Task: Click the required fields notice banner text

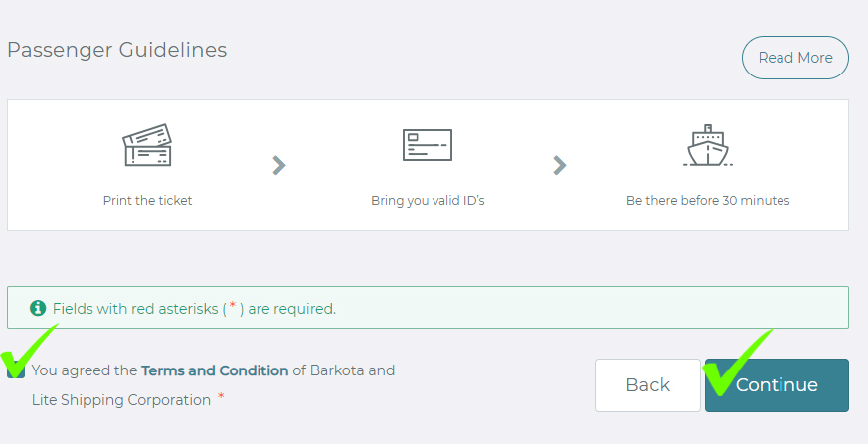Action: click(194, 309)
